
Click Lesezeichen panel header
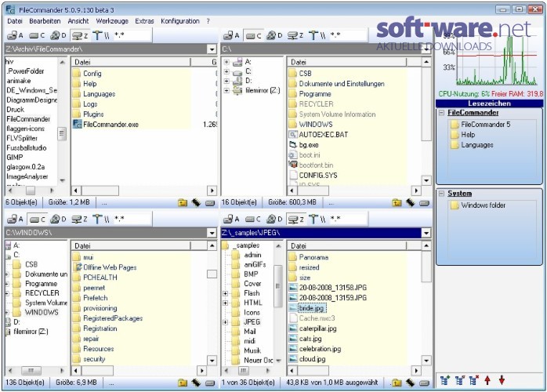(489, 103)
